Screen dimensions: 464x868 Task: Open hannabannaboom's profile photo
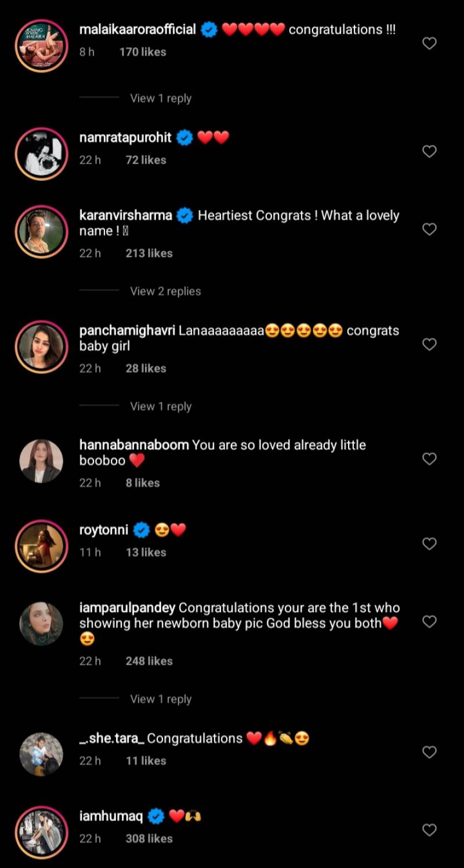tap(41, 462)
